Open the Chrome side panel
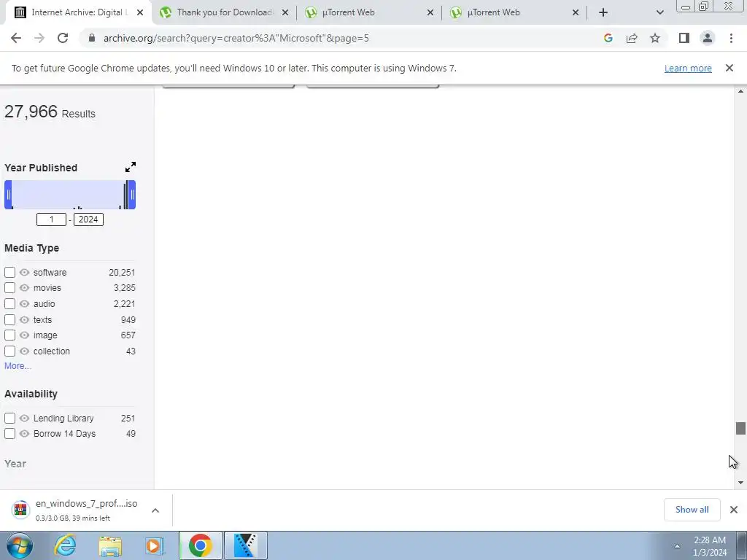 pos(684,38)
